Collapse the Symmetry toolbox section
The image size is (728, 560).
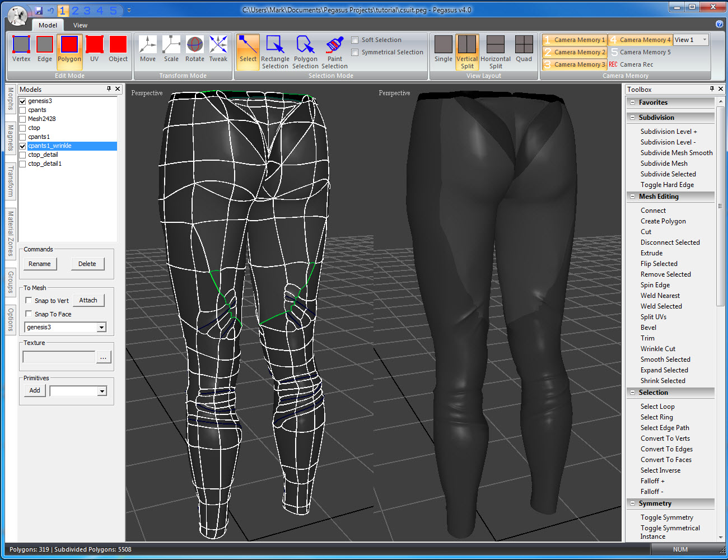[632, 503]
